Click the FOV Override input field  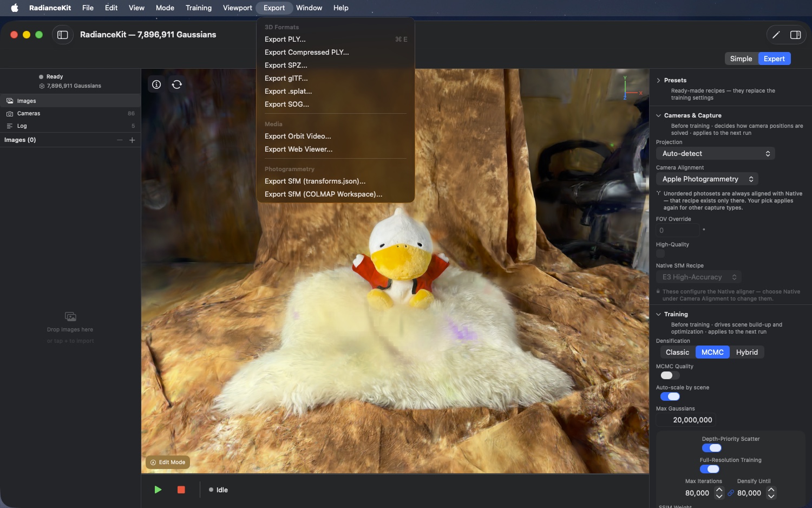pos(678,230)
